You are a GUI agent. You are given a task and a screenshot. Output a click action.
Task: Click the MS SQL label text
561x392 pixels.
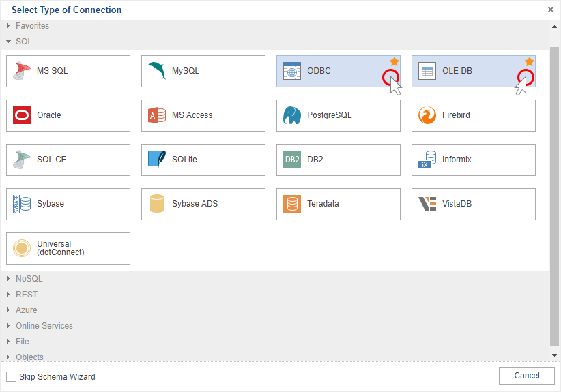click(53, 71)
